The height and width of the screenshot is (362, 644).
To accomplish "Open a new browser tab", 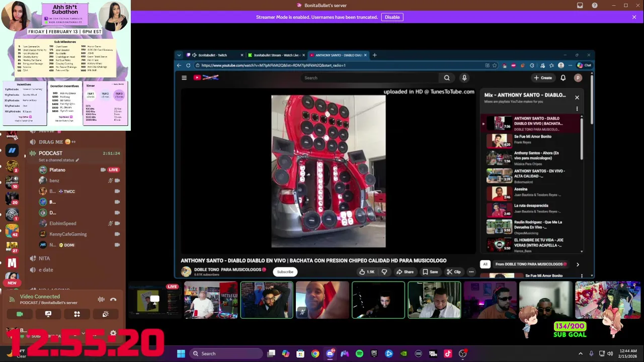I will (374, 55).
